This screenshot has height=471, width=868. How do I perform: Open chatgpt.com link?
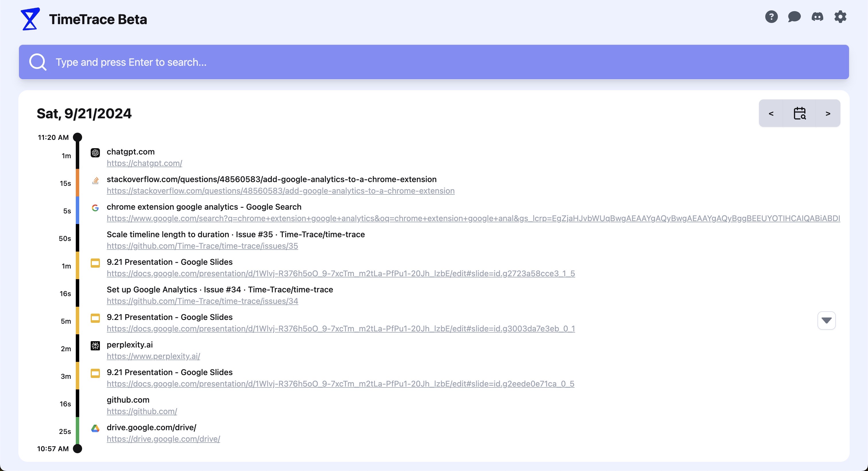pyautogui.click(x=144, y=163)
